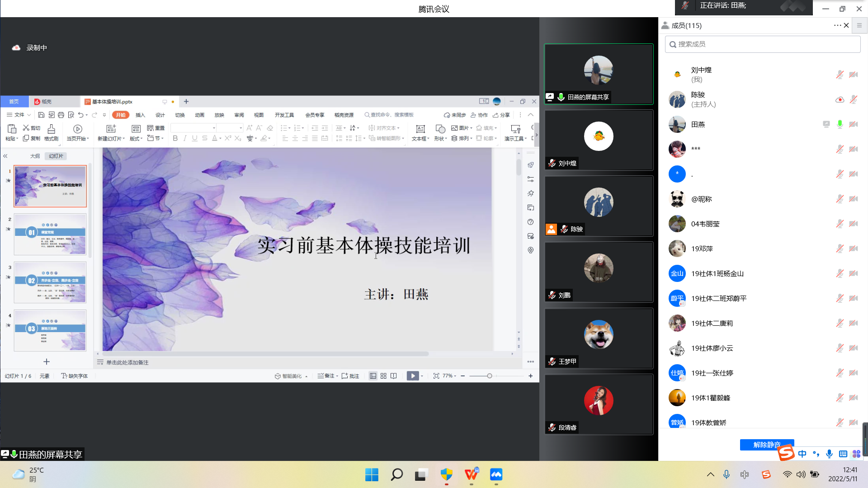Open the 设计 ribbon tab

click(x=160, y=115)
